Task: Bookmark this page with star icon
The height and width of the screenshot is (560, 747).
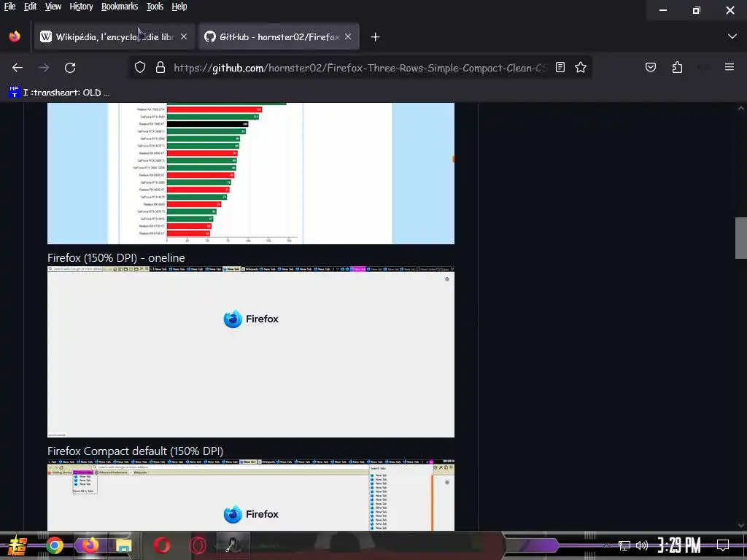Action: point(580,68)
